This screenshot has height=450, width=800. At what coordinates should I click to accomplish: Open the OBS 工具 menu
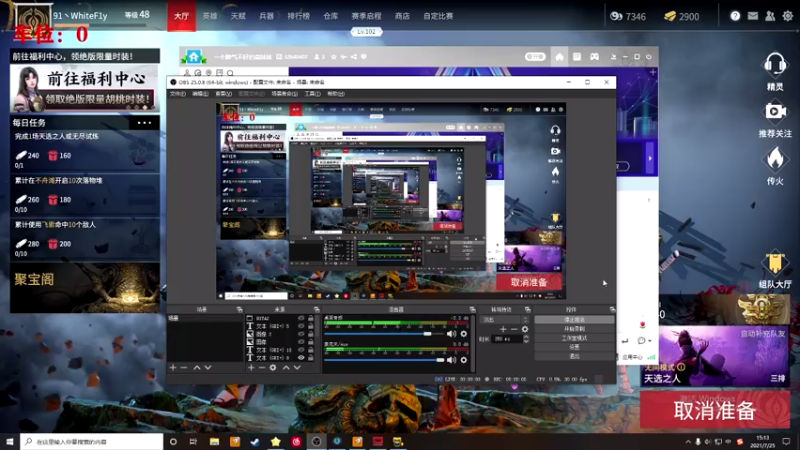[x=312, y=94]
